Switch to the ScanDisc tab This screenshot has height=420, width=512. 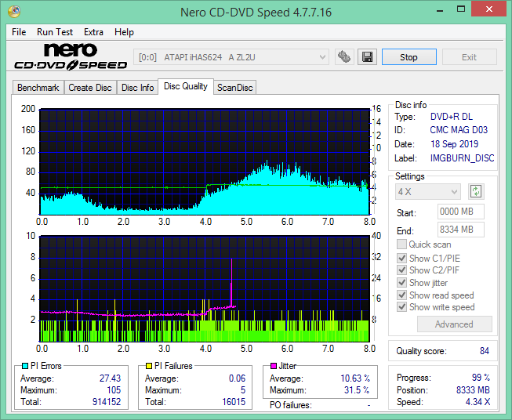pos(234,88)
